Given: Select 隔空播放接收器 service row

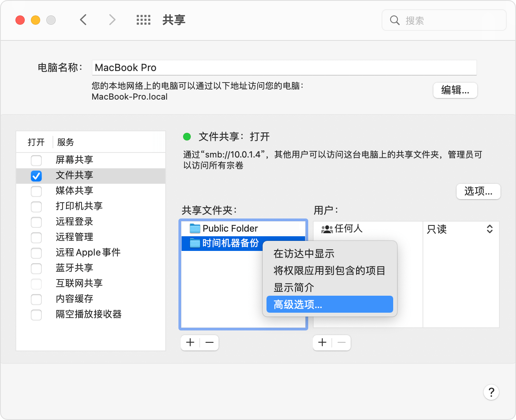Looking at the screenshot, I should [x=91, y=315].
